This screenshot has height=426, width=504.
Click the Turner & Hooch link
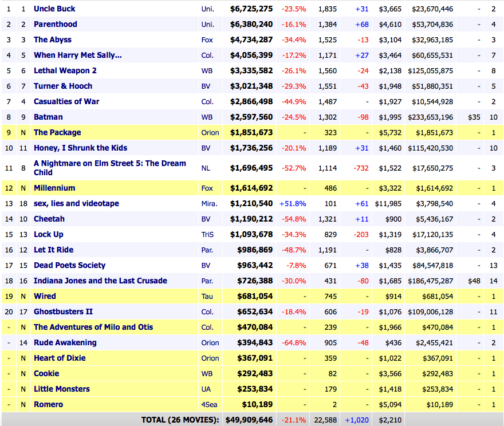[63, 86]
